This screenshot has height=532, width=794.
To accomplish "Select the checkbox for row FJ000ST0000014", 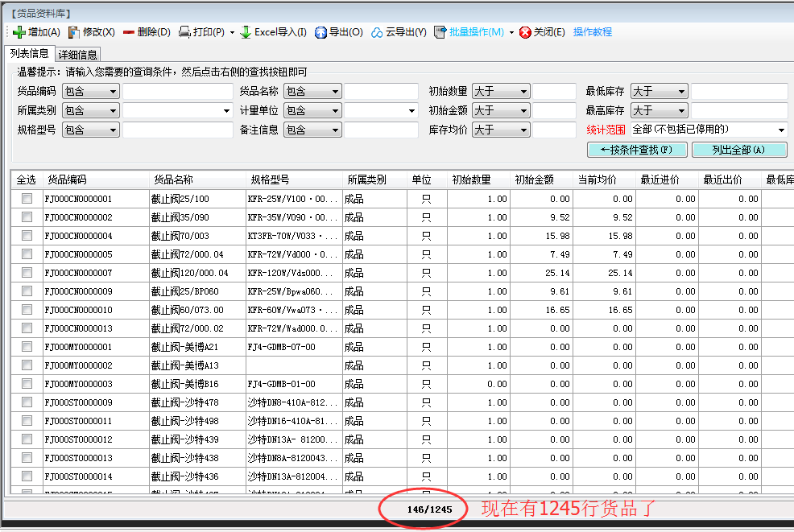I will 27,476.
